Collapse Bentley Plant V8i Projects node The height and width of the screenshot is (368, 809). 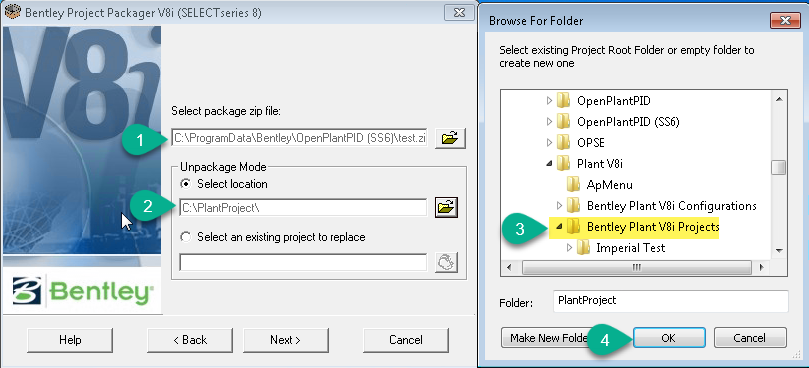(559, 227)
